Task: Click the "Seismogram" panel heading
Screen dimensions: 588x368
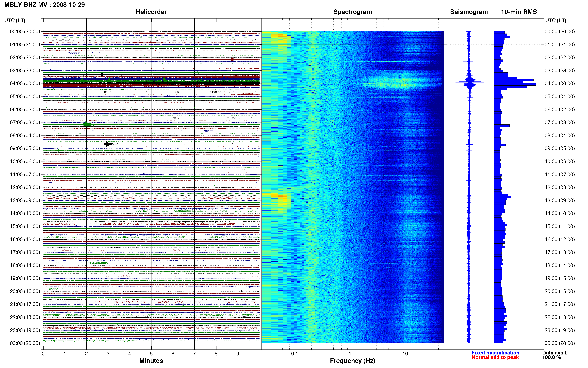Action: coord(469,12)
